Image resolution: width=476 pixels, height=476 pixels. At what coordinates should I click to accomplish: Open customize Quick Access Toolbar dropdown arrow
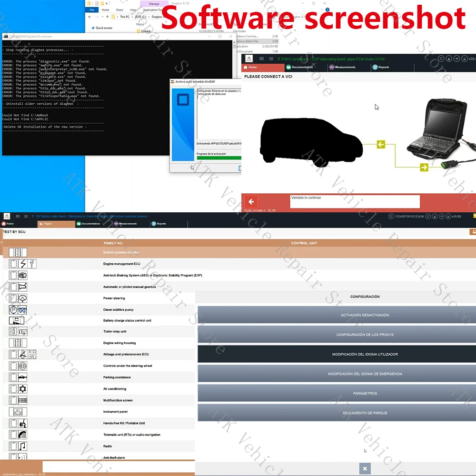click(107, 3)
